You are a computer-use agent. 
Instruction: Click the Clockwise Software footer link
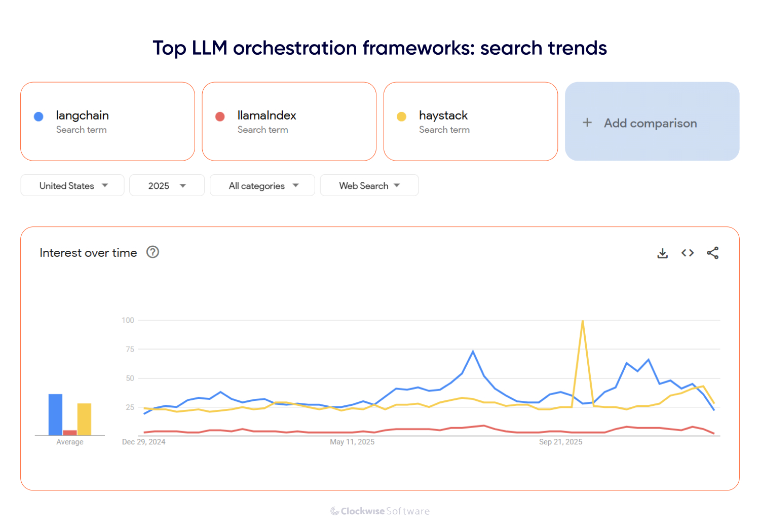(x=380, y=511)
